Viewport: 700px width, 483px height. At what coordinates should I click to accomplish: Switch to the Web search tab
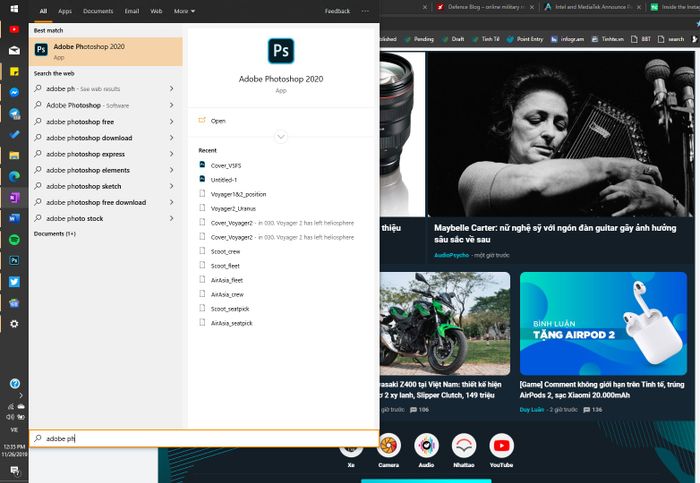156,11
